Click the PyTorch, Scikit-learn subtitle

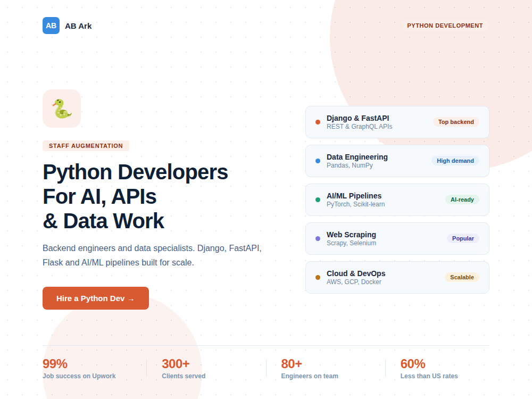[x=355, y=204]
